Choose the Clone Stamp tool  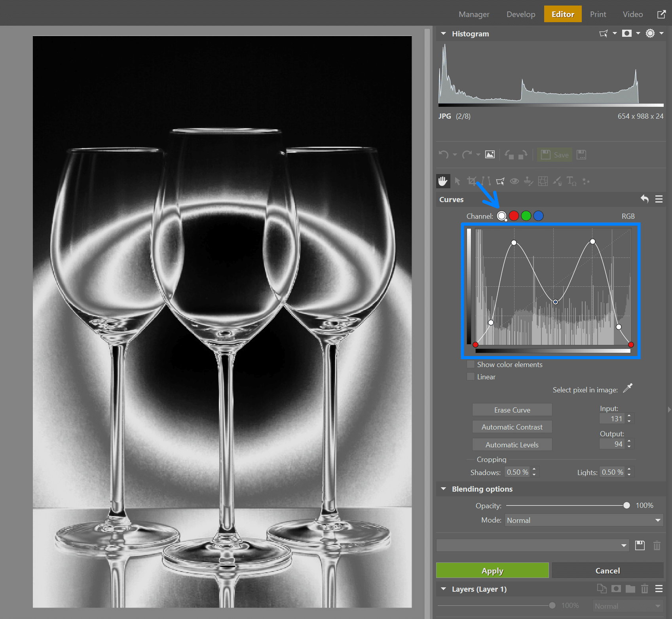(x=529, y=181)
